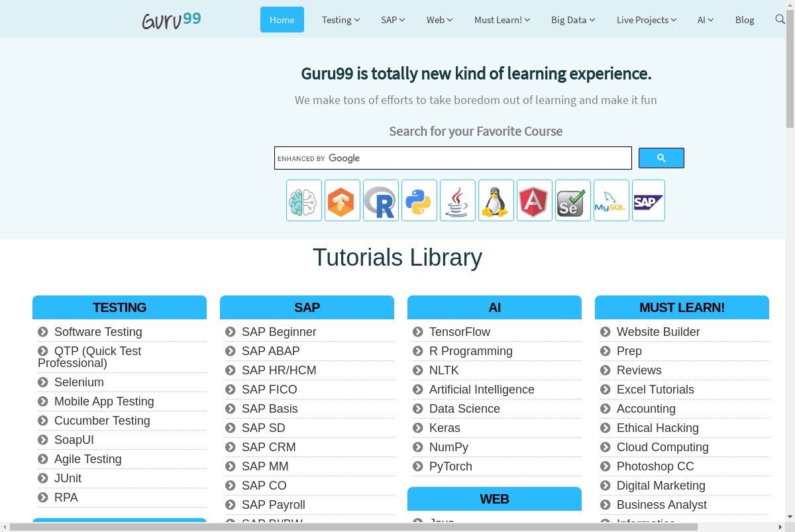The height and width of the screenshot is (532, 795).
Task: Click the arrow bullet beside Photoshop CC
Action: tap(606, 466)
